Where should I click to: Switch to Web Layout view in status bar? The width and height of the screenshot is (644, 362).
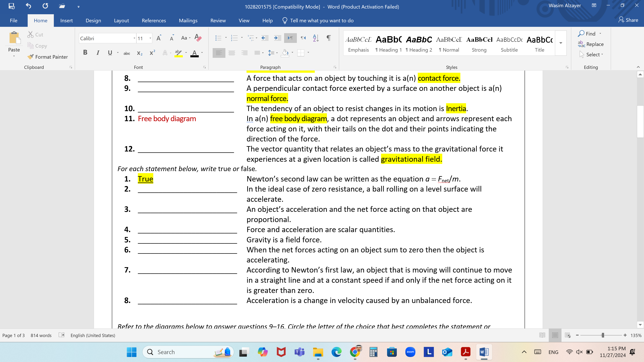pos(568,335)
